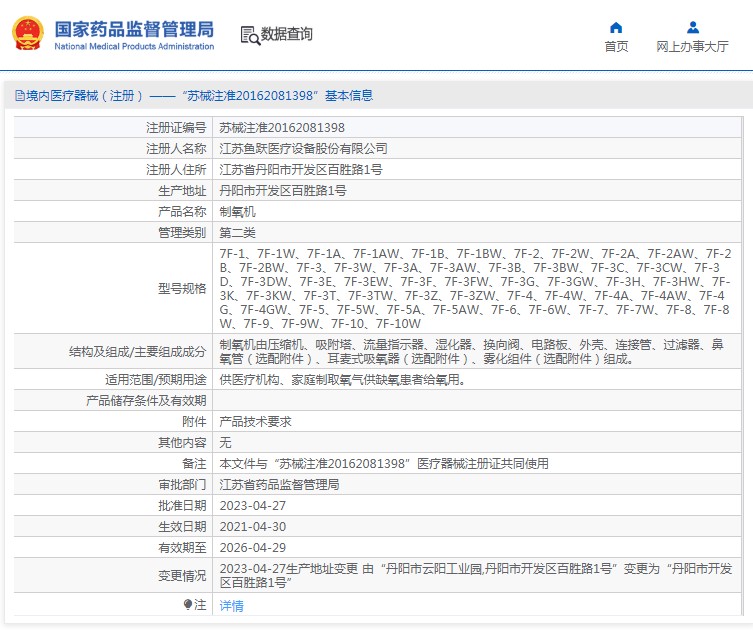The width and height of the screenshot is (753, 630).
Task: Open 网上办事大厅 text label
Action: [x=692, y=47]
